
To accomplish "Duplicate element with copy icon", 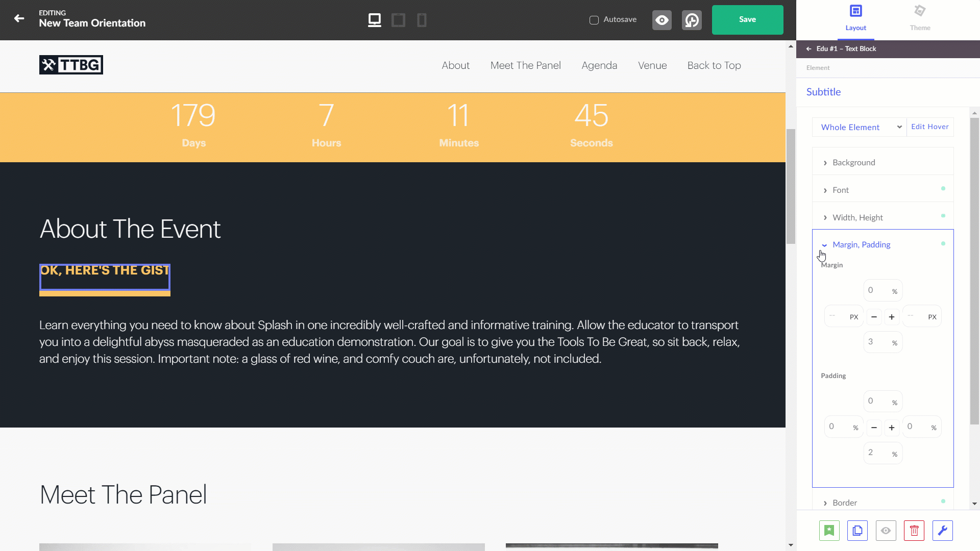I will point(857,531).
